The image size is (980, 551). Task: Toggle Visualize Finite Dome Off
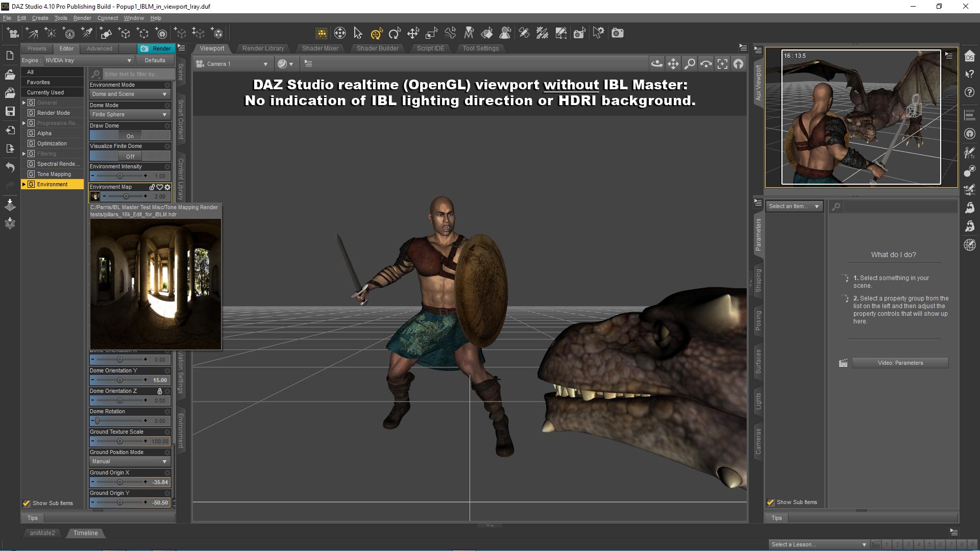click(x=130, y=156)
